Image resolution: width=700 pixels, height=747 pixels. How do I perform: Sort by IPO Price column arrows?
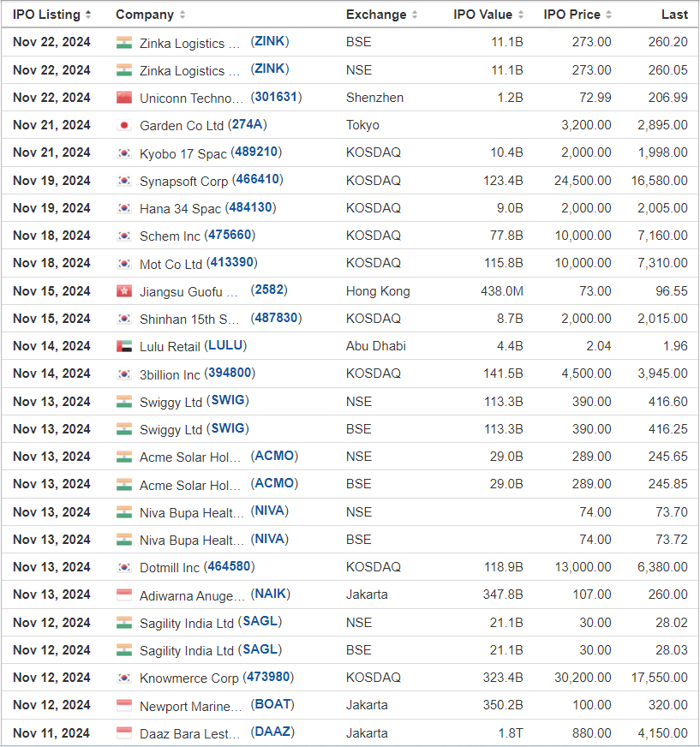point(608,15)
